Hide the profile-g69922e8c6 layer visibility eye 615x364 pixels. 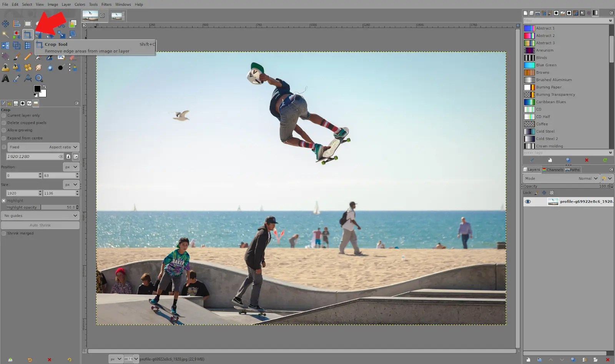pos(527,201)
